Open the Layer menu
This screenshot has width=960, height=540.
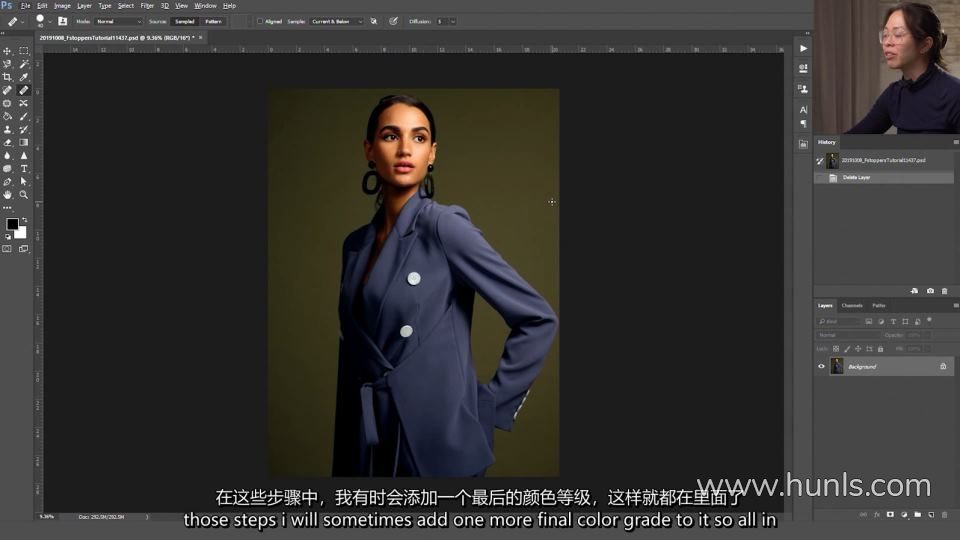(x=84, y=6)
